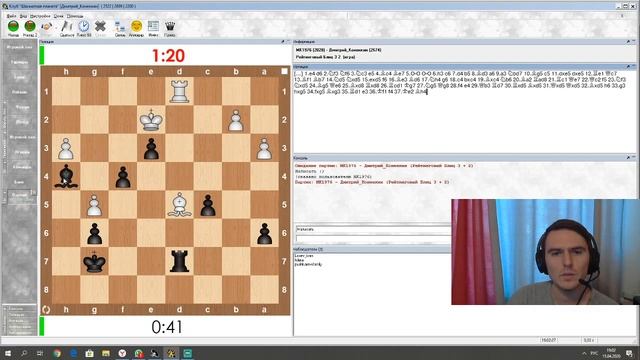This screenshot has height=360, width=640.
Task: Click the resign toolbar icon
Action: coord(66,27)
